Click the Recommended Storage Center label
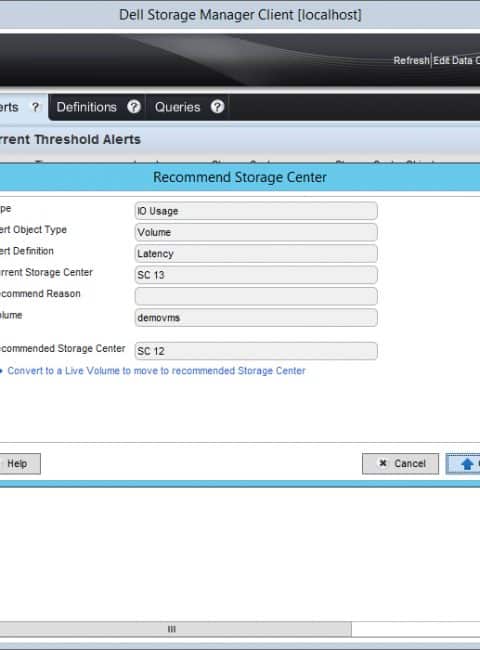The image size is (480, 650). tap(62, 349)
